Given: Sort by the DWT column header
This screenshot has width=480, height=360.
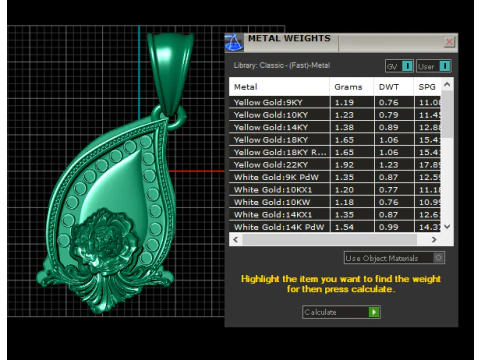Looking at the screenshot, I should (x=394, y=87).
